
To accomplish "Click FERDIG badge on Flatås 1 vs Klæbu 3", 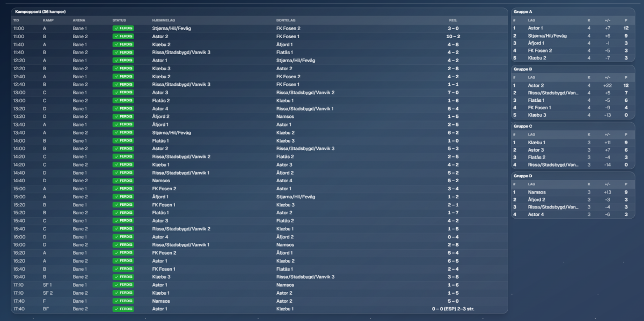I will tap(123, 140).
